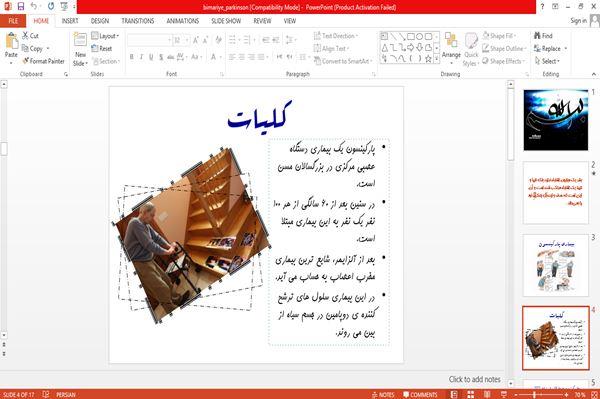Viewport: 600px width, 399px height.
Task: Click the zoom slider in status bar
Action: point(541,394)
